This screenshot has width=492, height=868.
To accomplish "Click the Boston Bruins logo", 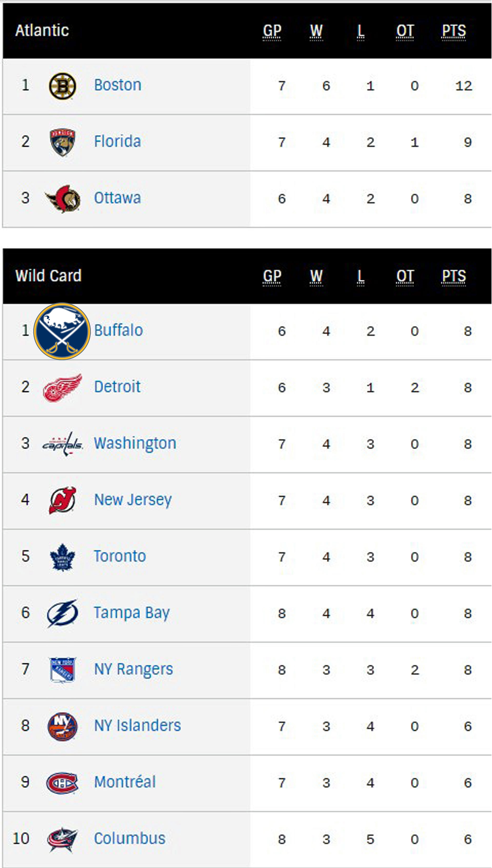I will [x=62, y=86].
